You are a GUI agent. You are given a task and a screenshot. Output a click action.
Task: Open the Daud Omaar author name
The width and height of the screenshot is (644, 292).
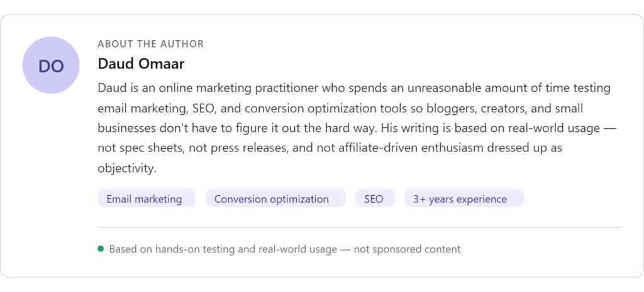pos(141,63)
